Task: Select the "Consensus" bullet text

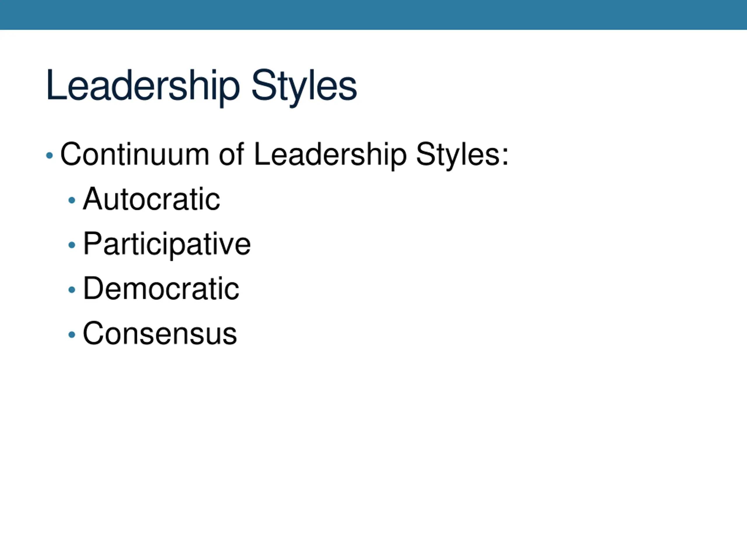Action: coord(160,333)
